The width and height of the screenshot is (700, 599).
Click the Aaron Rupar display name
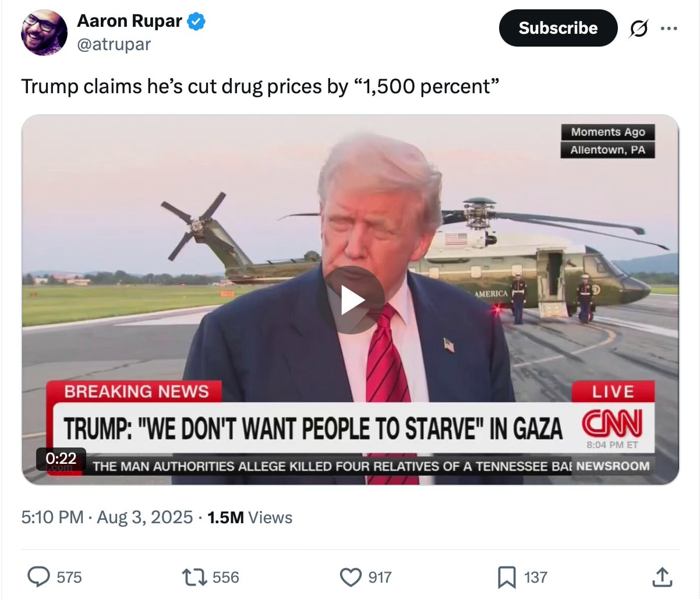pyautogui.click(x=130, y=22)
